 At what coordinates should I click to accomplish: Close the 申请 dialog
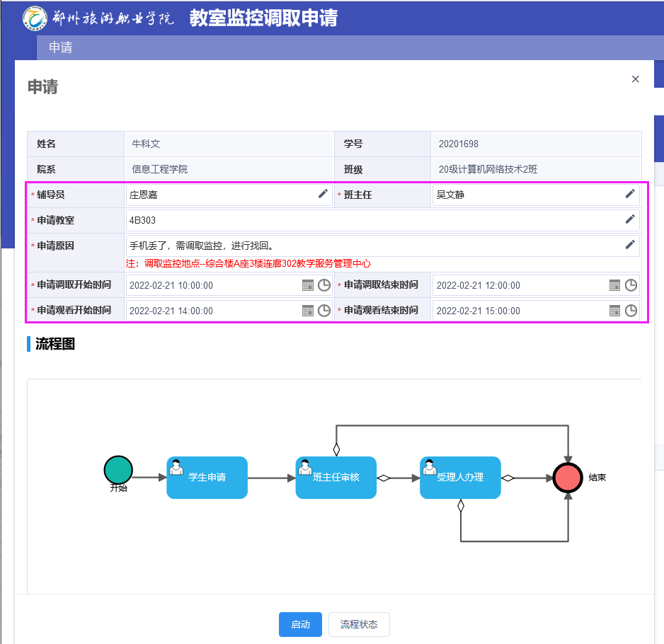point(635,79)
